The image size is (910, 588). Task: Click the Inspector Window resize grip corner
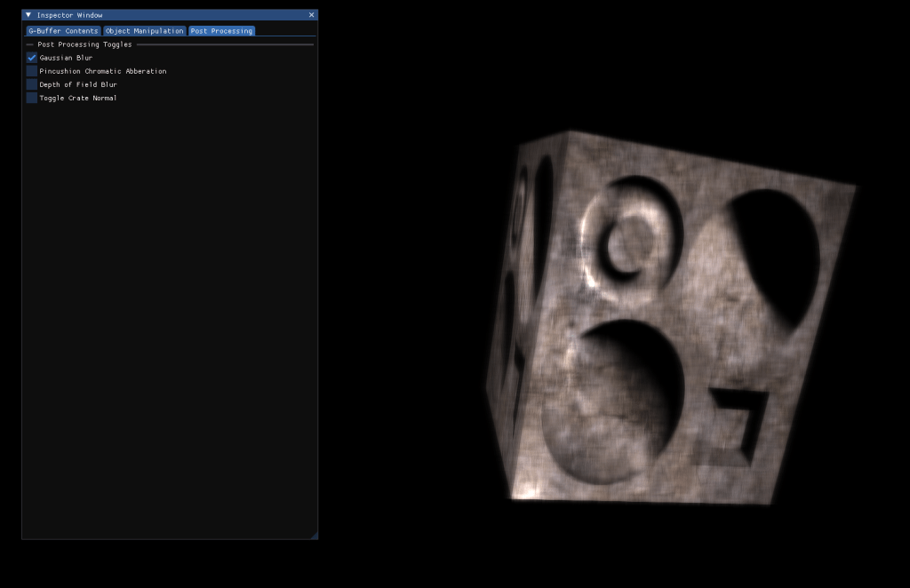point(314,535)
